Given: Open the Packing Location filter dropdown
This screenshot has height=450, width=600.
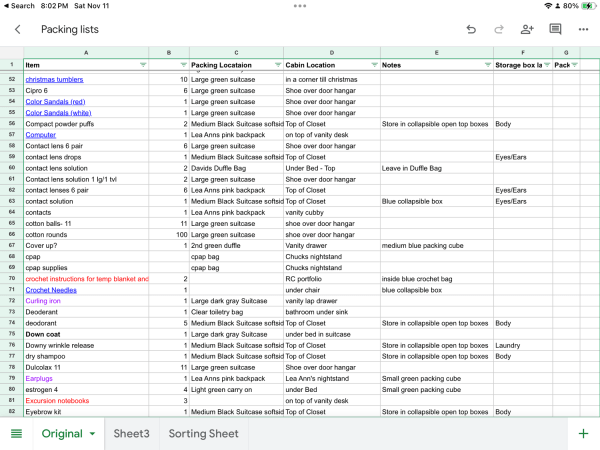Looking at the screenshot, I should [x=275, y=64].
